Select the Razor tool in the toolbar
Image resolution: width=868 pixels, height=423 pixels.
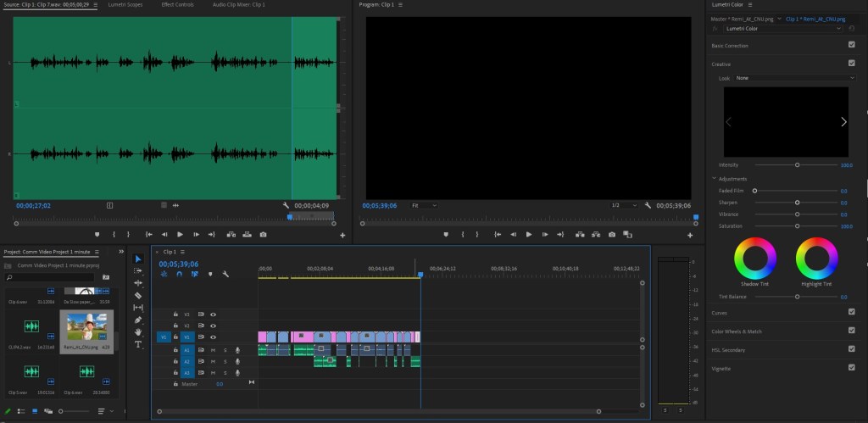click(x=138, y=295)
